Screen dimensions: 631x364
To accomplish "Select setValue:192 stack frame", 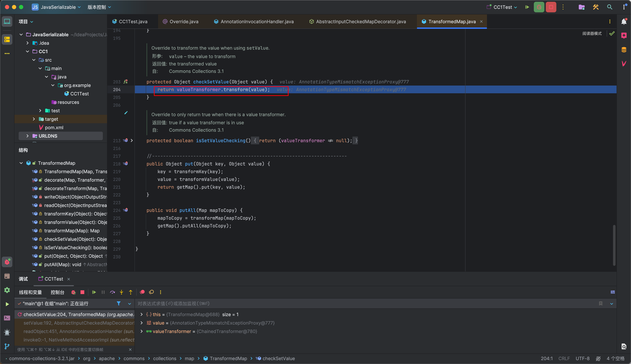I will 75,323.
